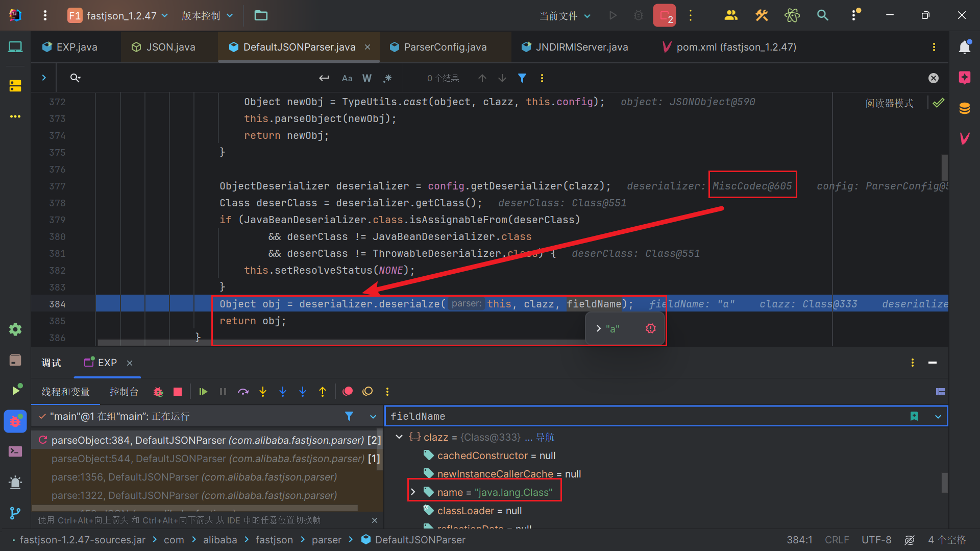The height and width of the screenshot is (551, 980).
Task: Switch to the JNDIRMIServer.java tab
Action: click(575, 47)
